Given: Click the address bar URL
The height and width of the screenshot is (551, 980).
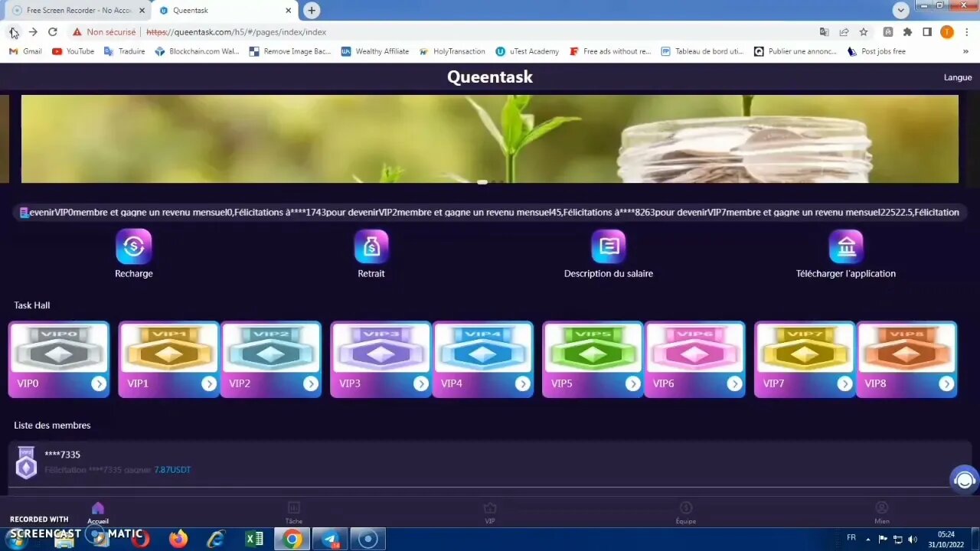Looking at the screenshot, I should coord(237,32).
